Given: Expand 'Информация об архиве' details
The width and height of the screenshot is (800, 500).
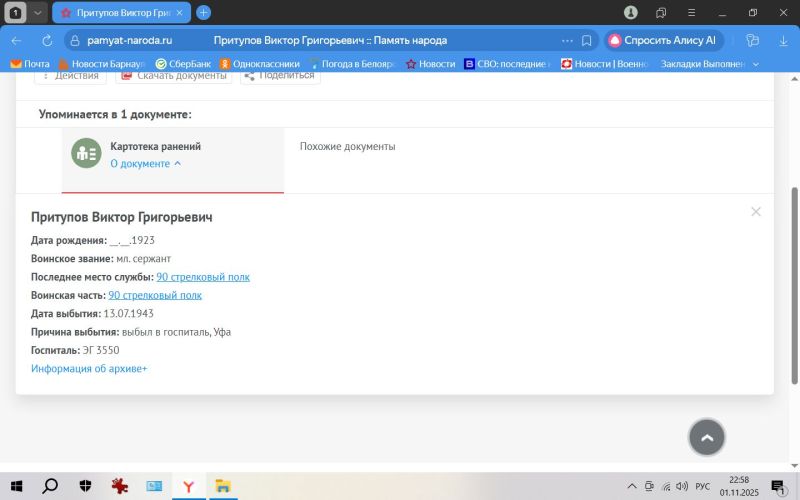Looking at the screenshot, I should coord(89,369).
